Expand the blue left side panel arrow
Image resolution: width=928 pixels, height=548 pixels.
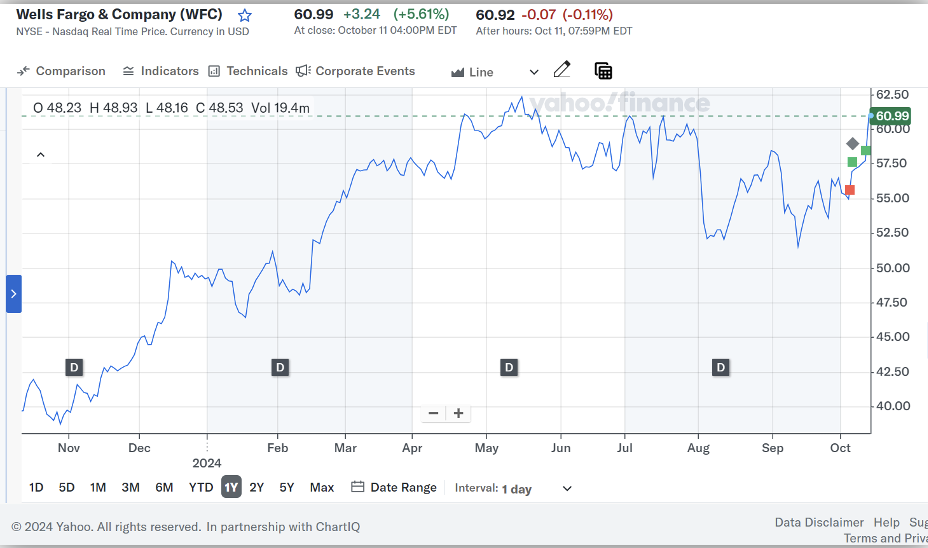pyautogui.click(x=14, y=294)
